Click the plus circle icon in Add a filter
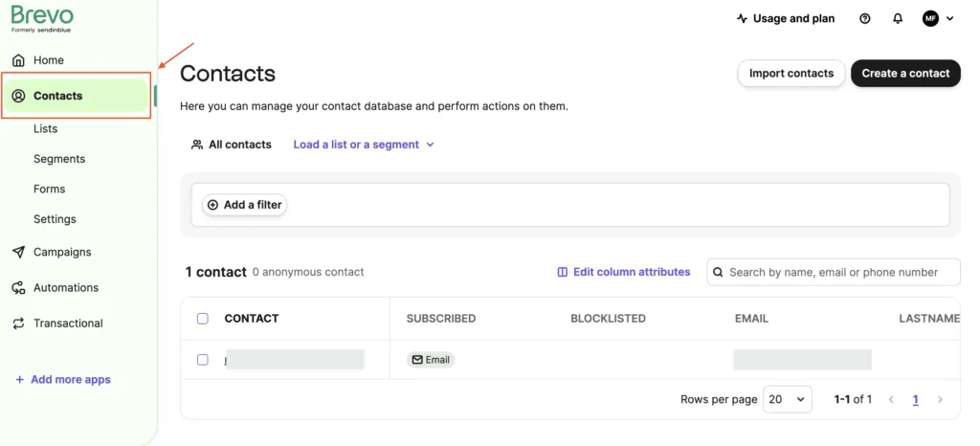980x446 pixels. pyautogui.click(x=212, y=204)
